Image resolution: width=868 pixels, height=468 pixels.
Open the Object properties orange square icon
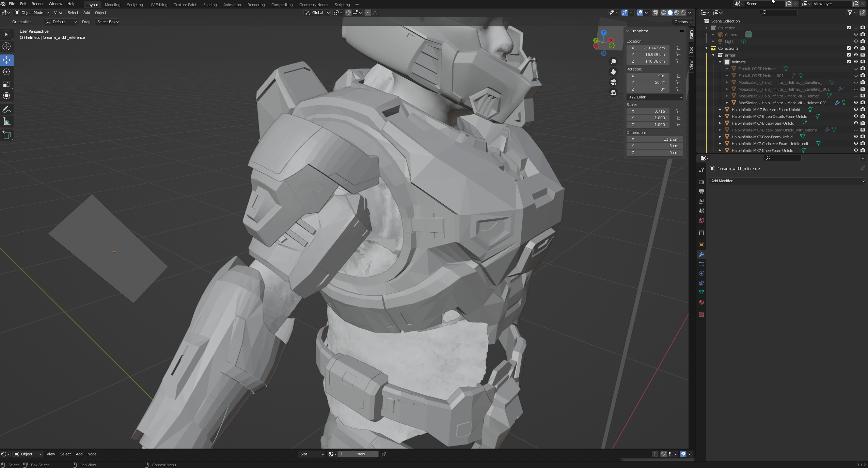tap(701, 245)
